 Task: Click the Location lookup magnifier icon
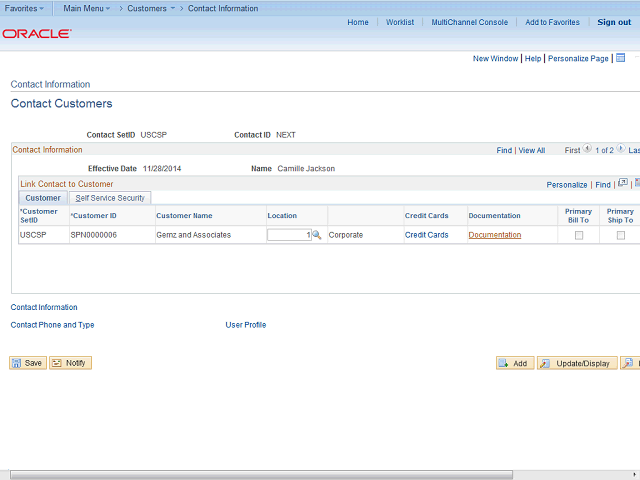[317, 235]
